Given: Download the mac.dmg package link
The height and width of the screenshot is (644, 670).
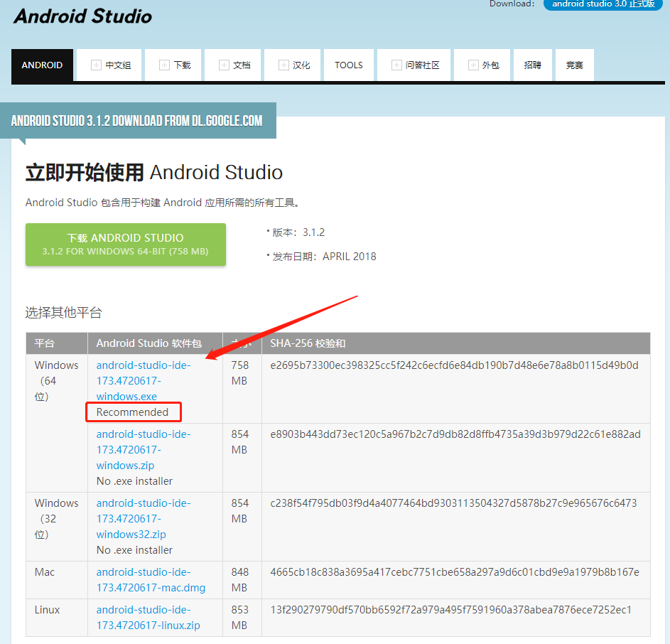Looking at the screenshot, I should (x=139, y=579).
